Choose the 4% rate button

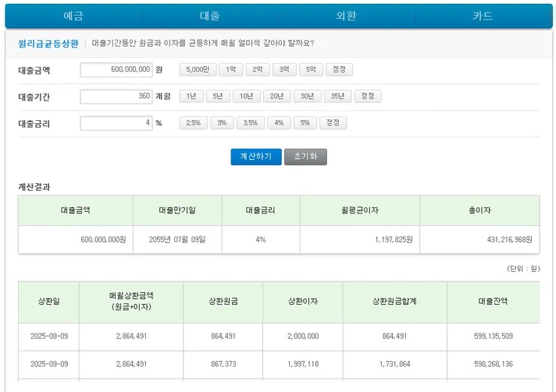(280, 123)
